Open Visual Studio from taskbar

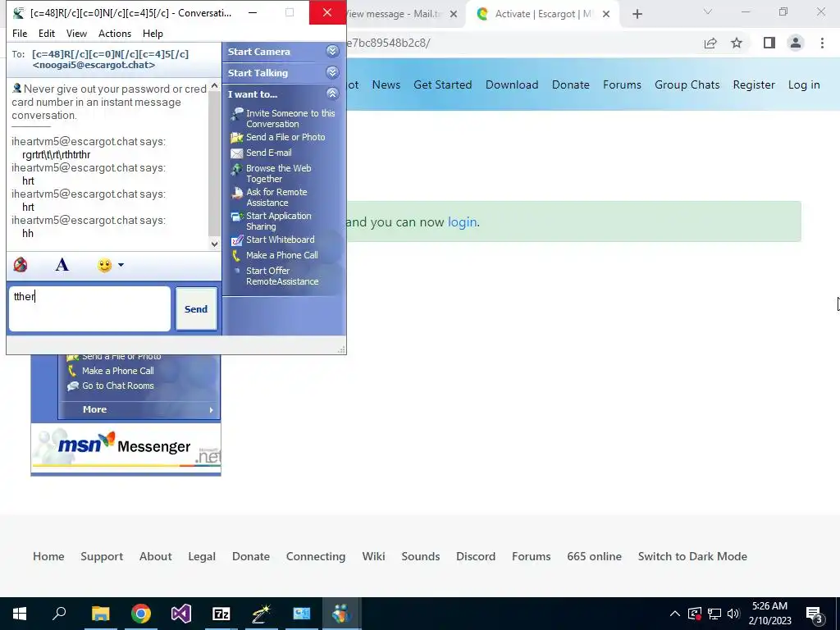click(181, 614)
